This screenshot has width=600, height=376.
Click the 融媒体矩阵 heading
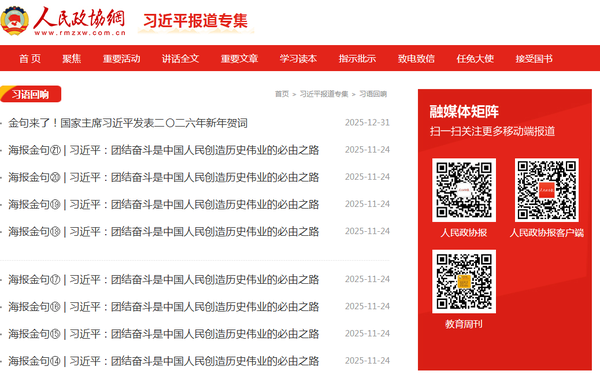coord(464,111)
